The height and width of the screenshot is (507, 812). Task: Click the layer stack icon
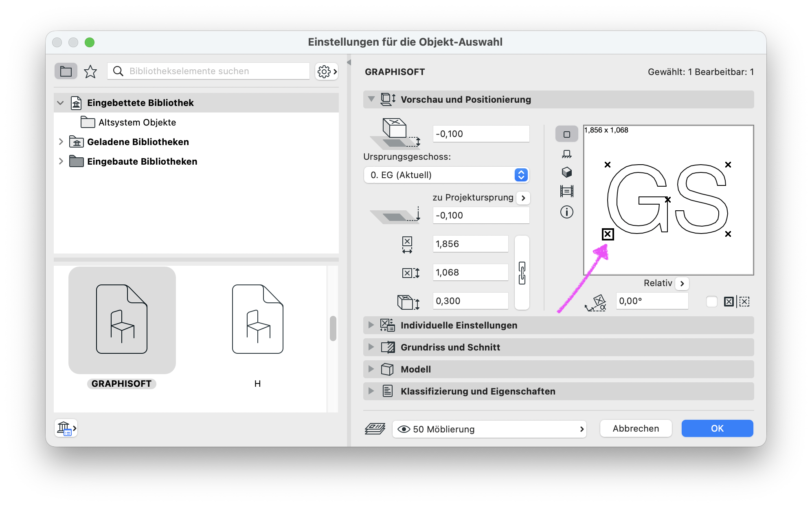click(x=375, y=429)
